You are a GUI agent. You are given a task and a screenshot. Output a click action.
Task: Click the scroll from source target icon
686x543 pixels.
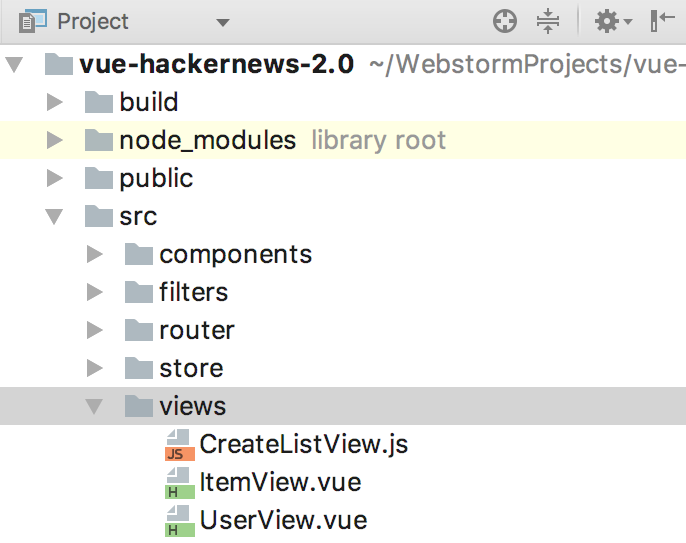pos(505,21)
